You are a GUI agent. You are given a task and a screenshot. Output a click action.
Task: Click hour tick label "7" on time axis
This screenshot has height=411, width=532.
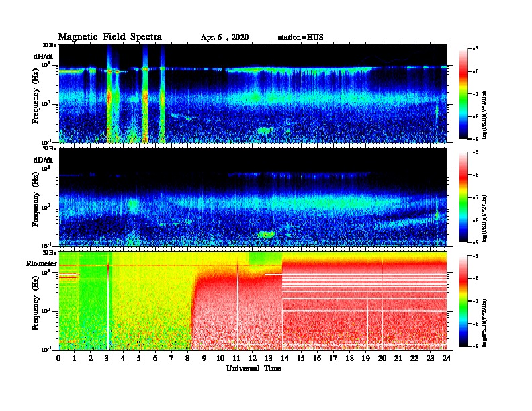point(172,358)
